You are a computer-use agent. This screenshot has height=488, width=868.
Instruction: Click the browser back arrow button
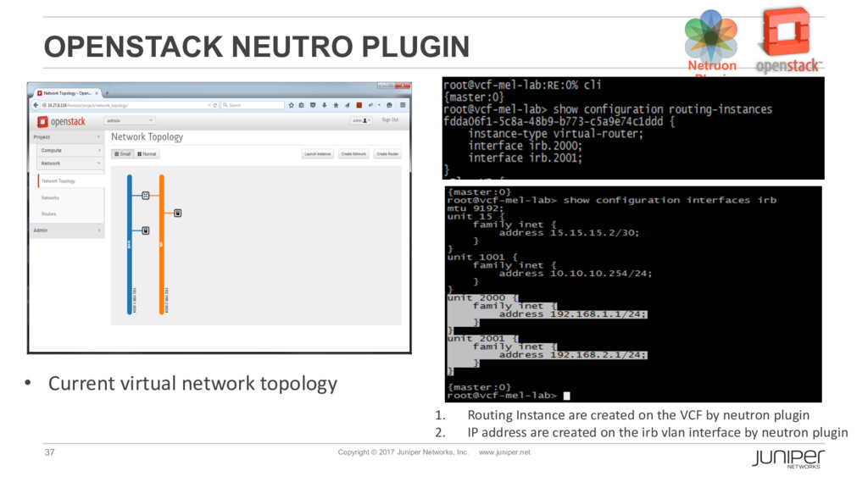36,105
